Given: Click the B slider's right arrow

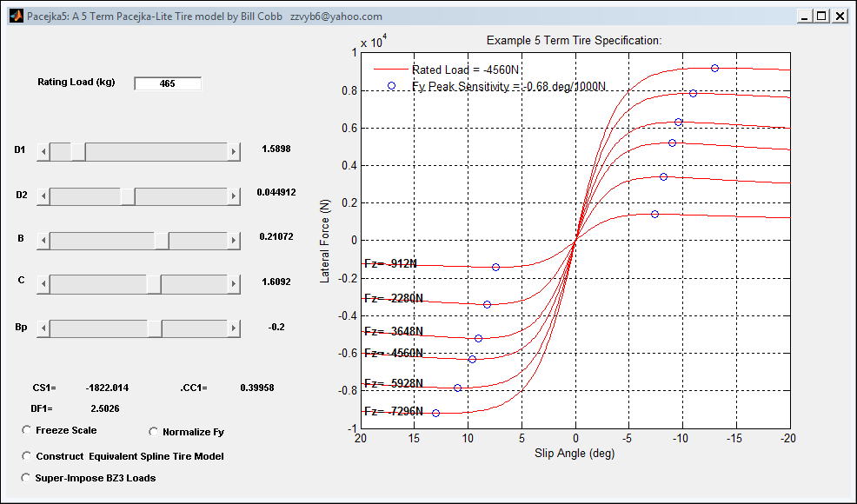Looking at the screenshot, I should click(x=234, y=241).
